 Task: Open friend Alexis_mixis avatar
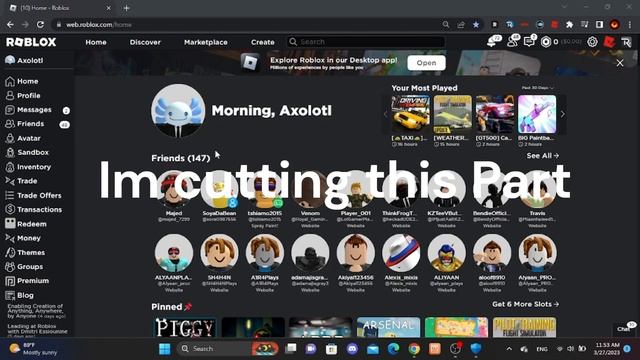(401, 253)
